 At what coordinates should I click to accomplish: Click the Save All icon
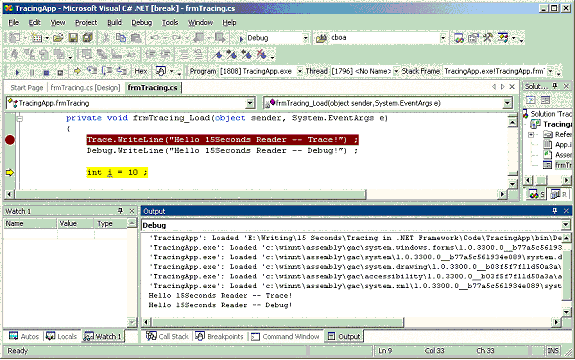click(x=88, y=38)
